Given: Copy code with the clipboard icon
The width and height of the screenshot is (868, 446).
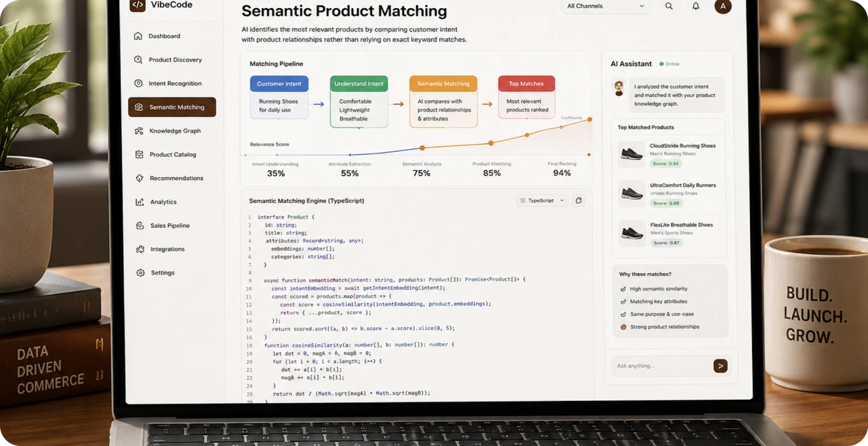Looking at the screenshot, I should coord(579,200).
